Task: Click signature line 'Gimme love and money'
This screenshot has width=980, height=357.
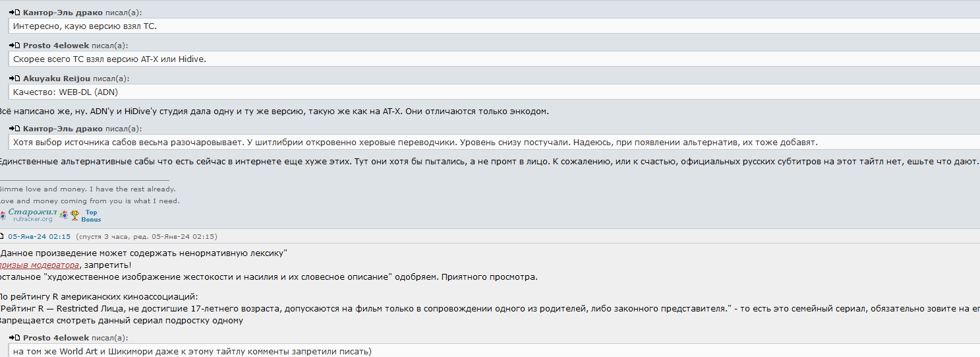Action: coord(87,189)
